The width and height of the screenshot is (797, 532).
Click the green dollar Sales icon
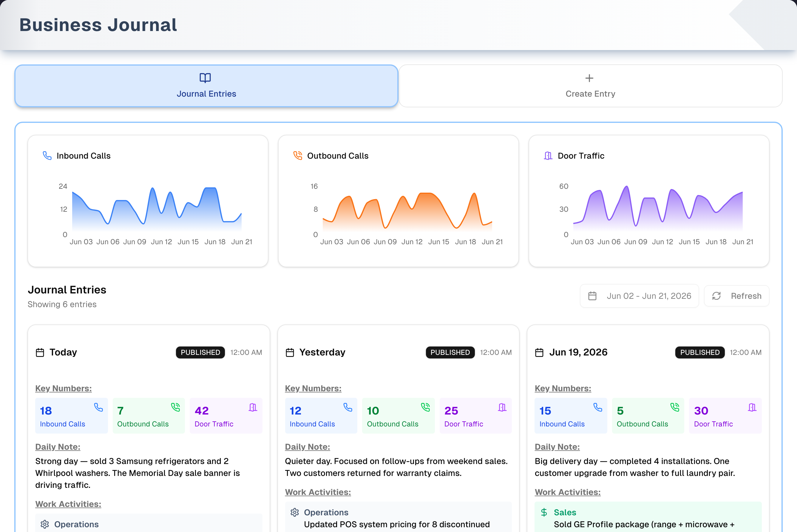click(544, 512)
